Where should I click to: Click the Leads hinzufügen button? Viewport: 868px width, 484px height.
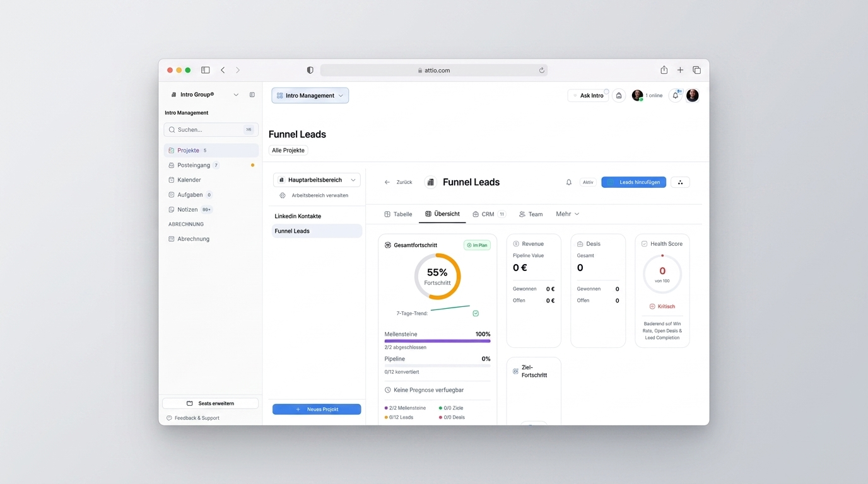pos(633,182)
